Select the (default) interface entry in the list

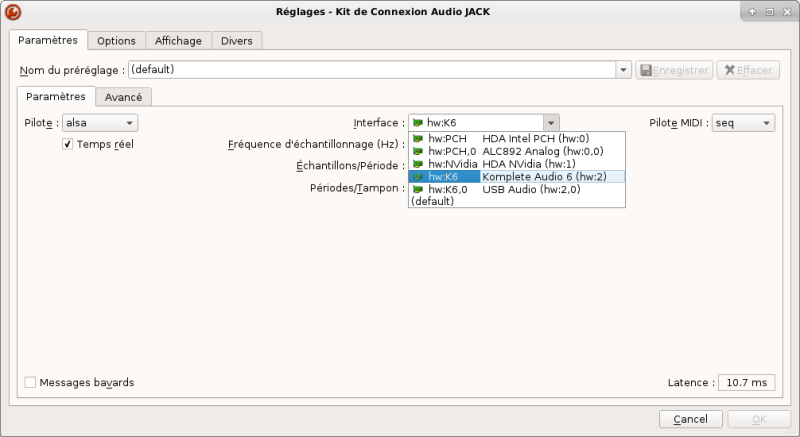pyautogui.click(x=517, y=201)
